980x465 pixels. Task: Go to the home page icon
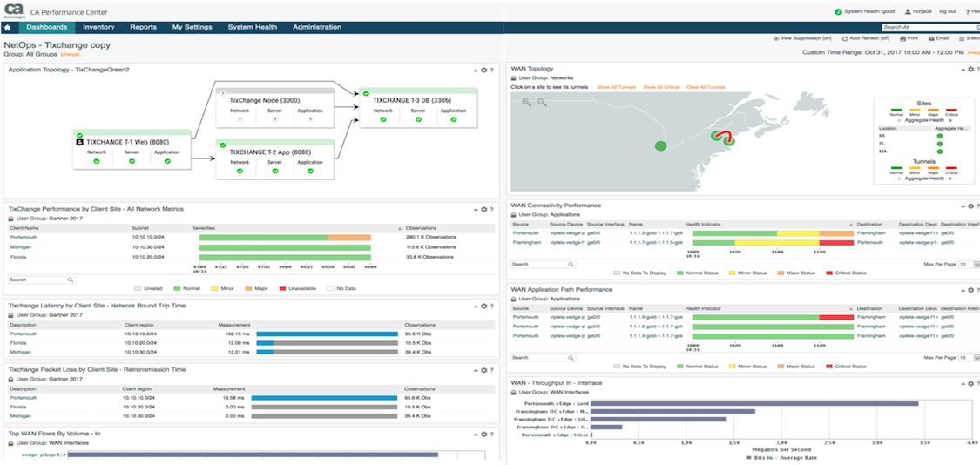[8, 28]
